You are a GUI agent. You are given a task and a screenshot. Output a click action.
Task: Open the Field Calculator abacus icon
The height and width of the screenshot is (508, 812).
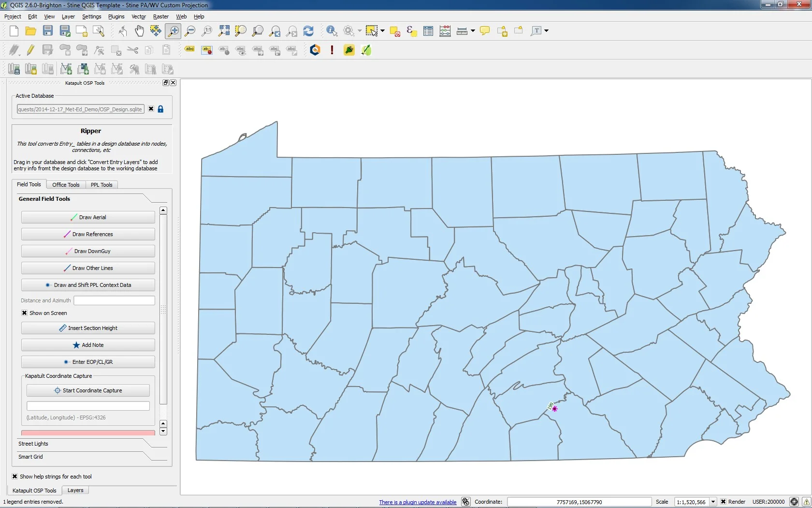coord(445,31)
